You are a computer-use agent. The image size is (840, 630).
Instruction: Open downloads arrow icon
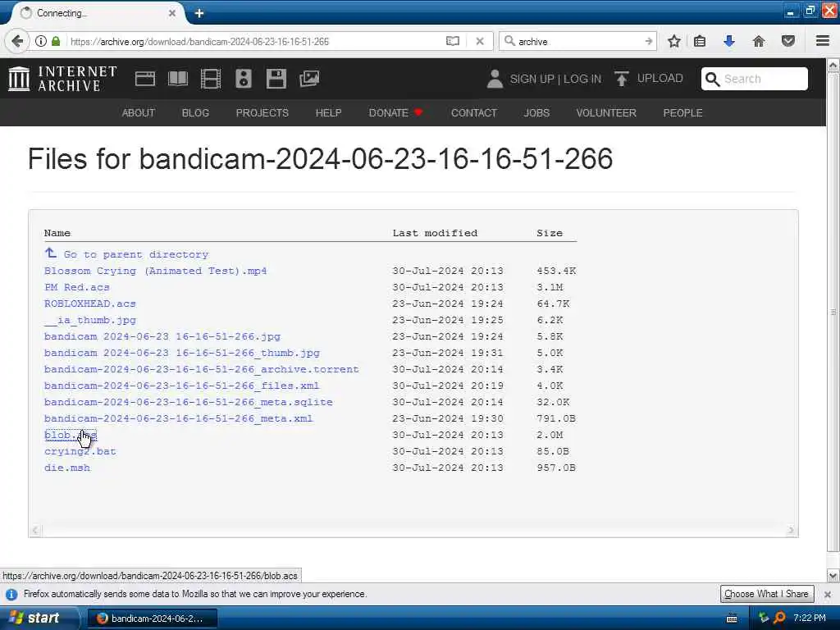[729, 41]
